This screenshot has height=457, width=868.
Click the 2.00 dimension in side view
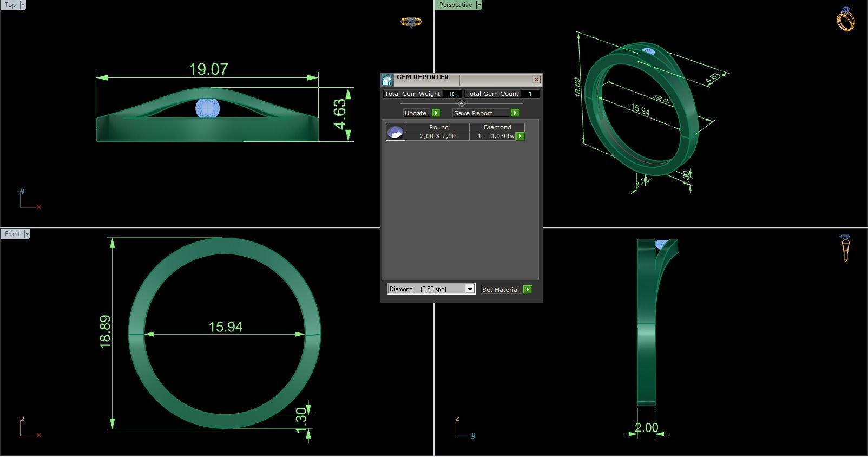click(x=646, y=428)
